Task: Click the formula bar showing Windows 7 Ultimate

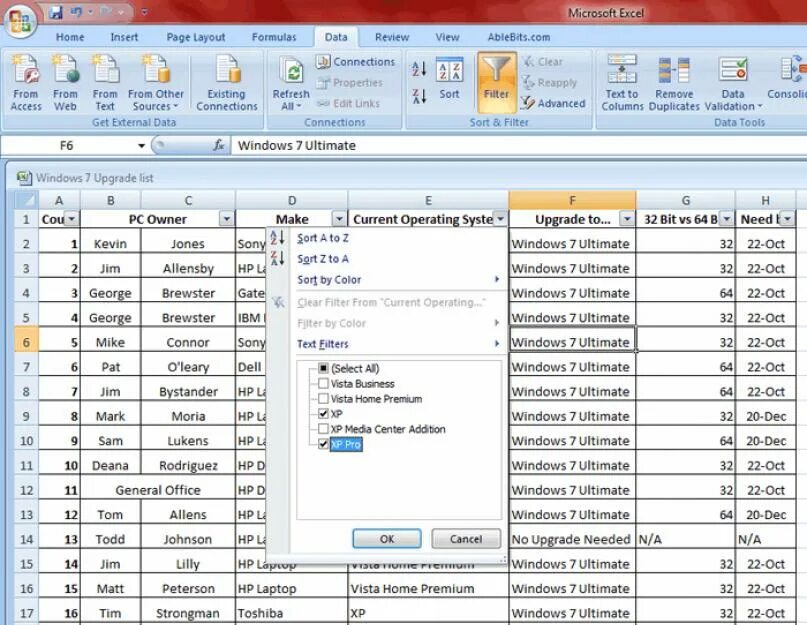Action: click(x=519, y=146)
